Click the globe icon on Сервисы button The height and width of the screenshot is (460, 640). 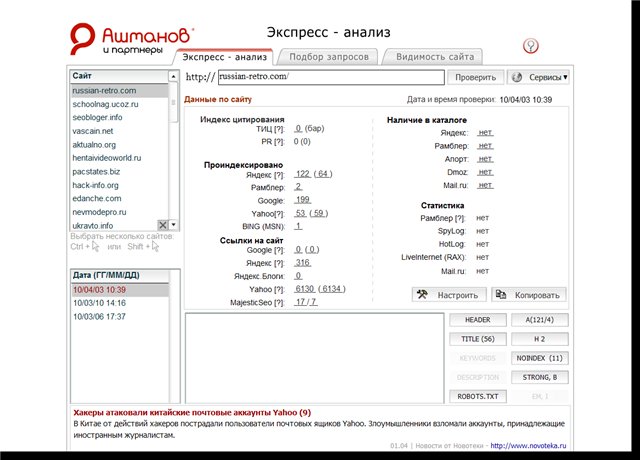pos(517,77)
